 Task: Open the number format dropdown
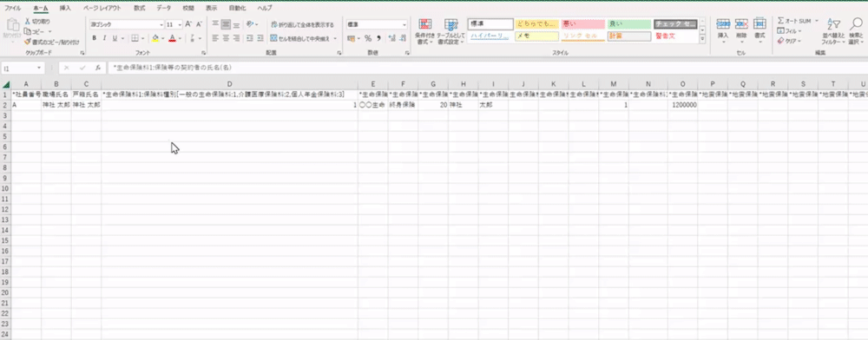point(404,25)
